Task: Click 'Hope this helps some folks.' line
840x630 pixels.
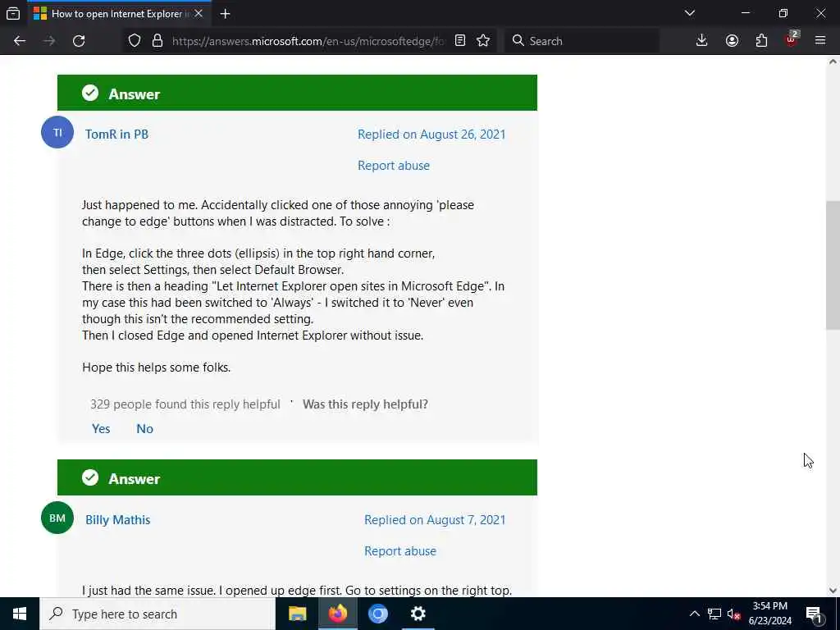Action: (157, 367)
